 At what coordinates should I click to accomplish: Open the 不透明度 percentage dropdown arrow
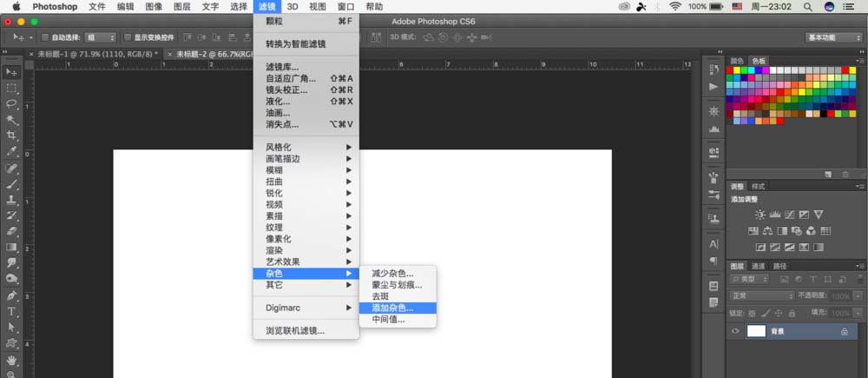(x=858, y=296)
